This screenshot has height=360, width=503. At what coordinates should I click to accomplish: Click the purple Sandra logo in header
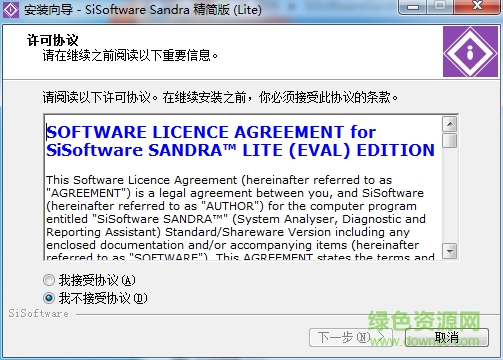coord(470,52)
